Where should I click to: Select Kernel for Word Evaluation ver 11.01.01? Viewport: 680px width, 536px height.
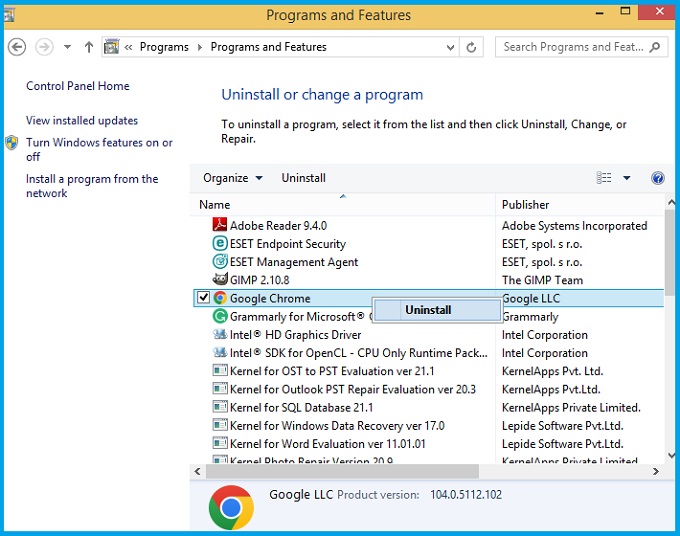[x=428, y=444]
